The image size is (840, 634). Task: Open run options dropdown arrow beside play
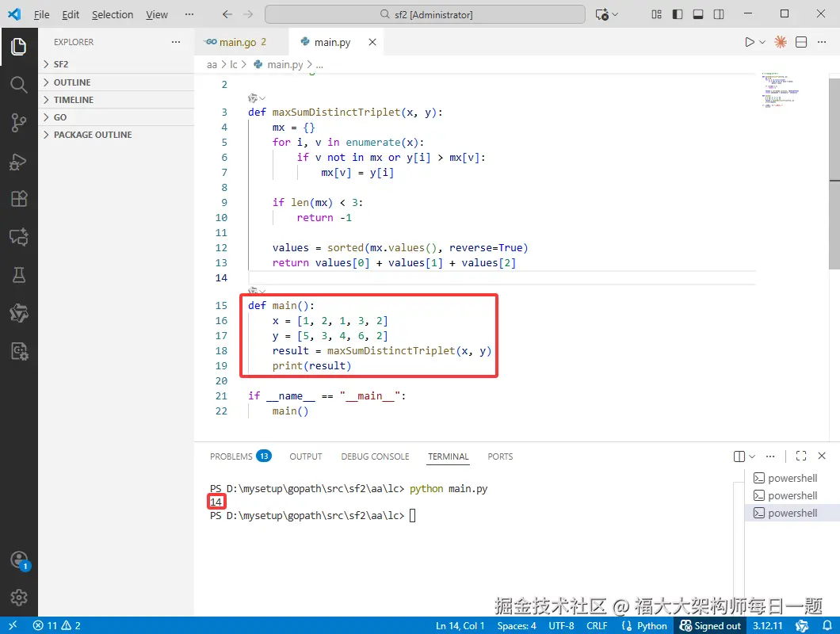pos(762,42)
